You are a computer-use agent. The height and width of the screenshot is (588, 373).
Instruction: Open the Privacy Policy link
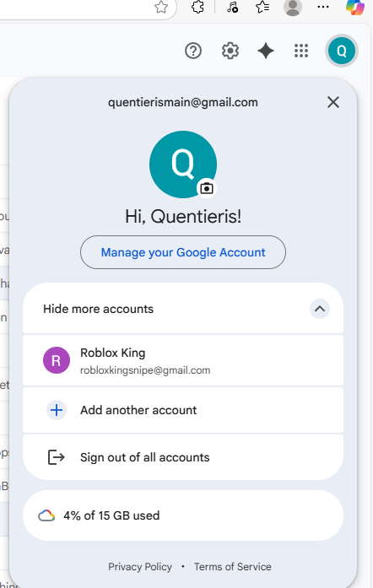140,567
